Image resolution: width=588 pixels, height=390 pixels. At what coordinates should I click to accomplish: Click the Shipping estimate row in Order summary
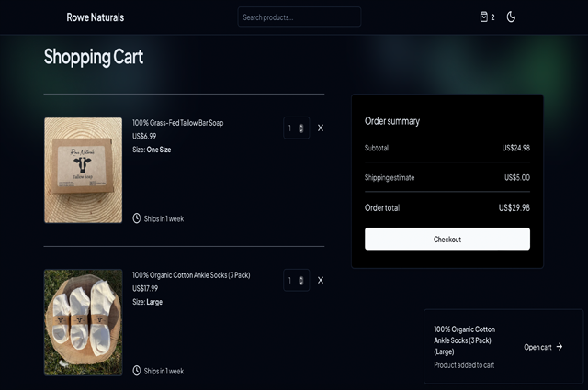tap(447, 177)
